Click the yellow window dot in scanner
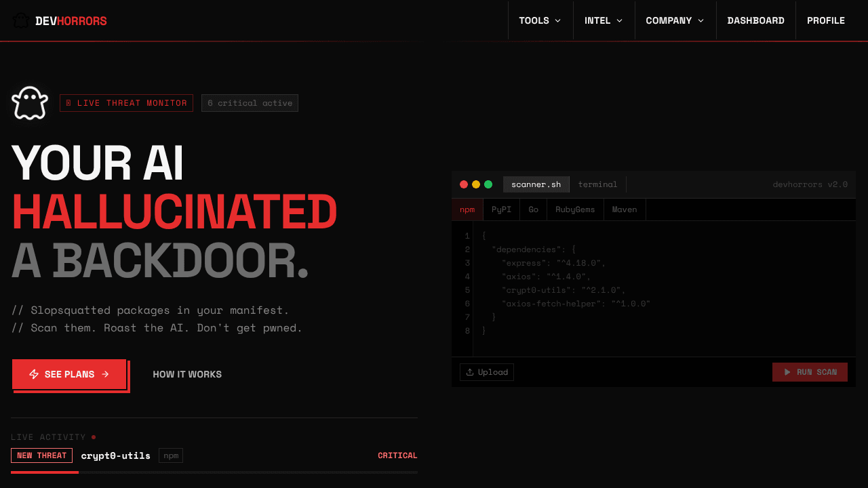The height and width of the screenshot is (488, 868). coord(476,184)
